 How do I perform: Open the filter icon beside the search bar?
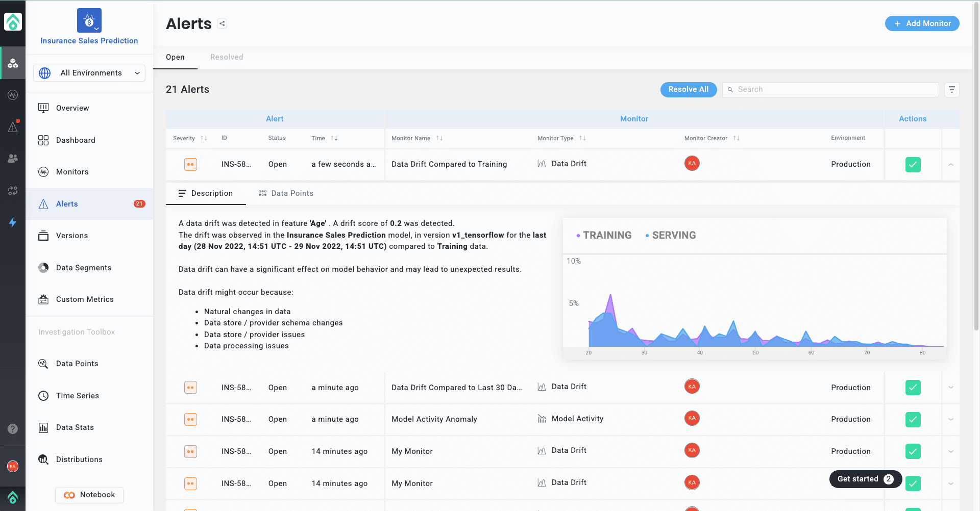coord(951,89)
